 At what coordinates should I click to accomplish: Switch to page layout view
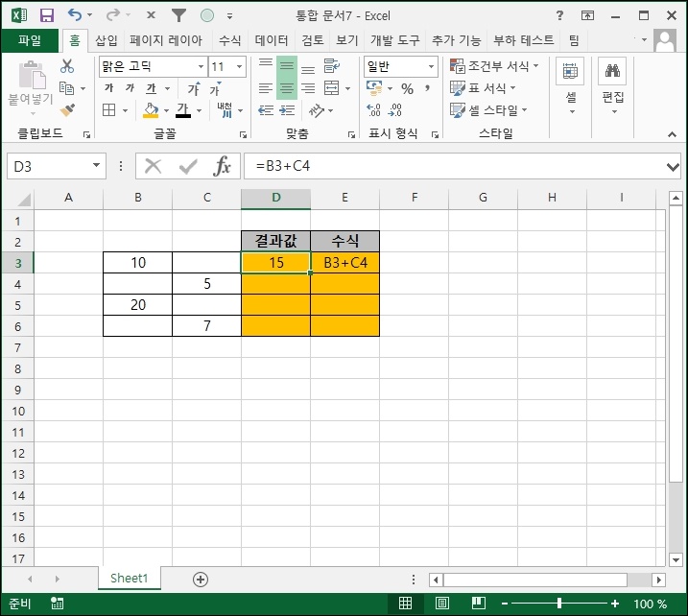[441, 604]
